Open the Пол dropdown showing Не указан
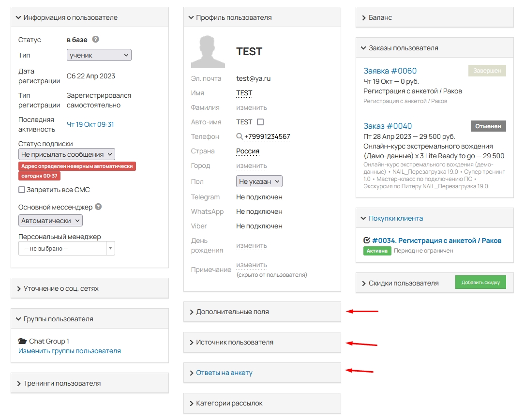This screenshot has height=420, width=525. coord(259,181)
